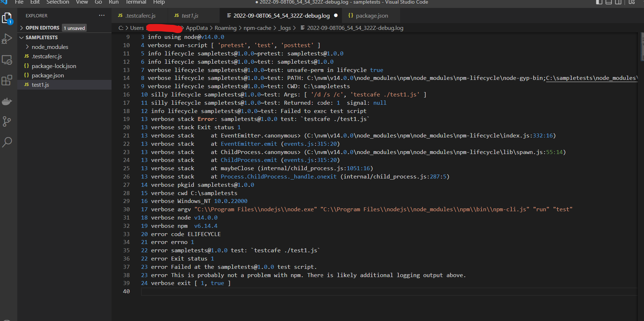Select the debug.log editor tab

pyautogui.click(x=281, y=15)
